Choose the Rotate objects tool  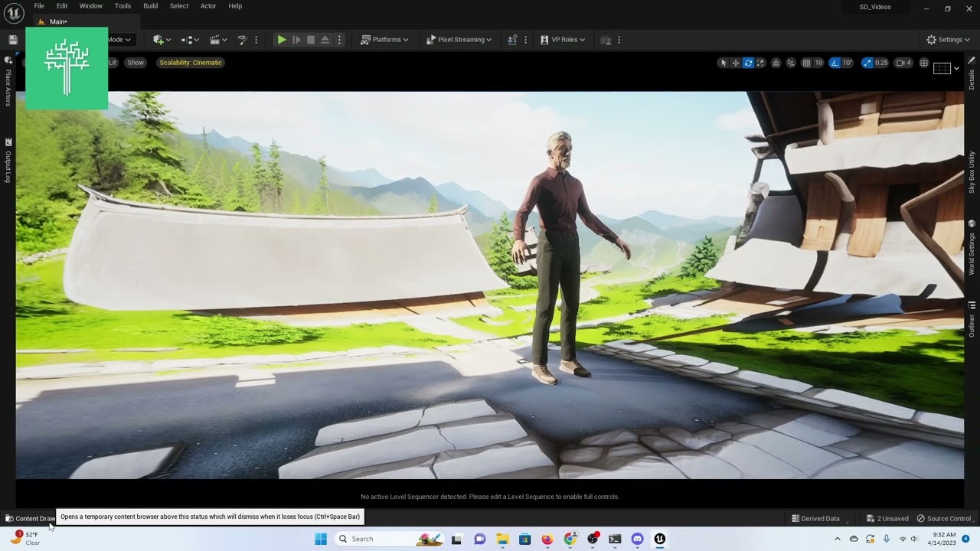pyautogui.click(x=748, y=63)
